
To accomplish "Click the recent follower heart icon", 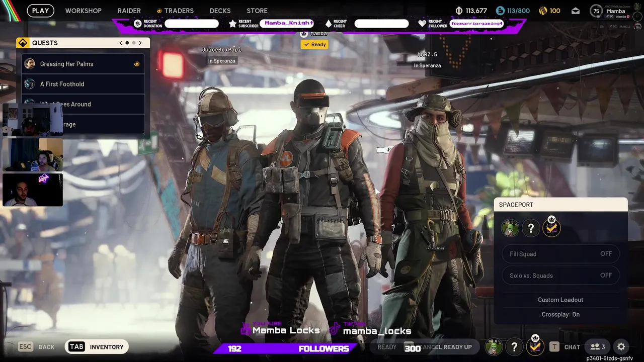I will coord(422,24).
